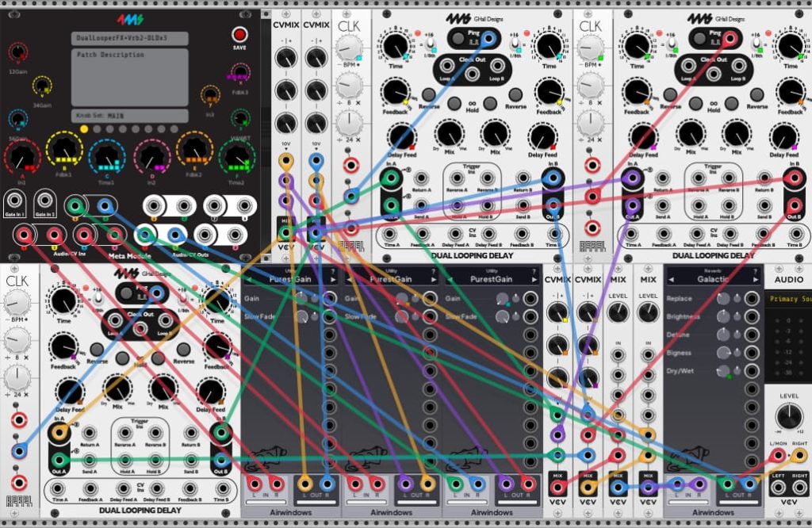Click previous-effect left arrow on third PurestGain
This screenshot has height=528, width=812.
(x=450, y=280)
